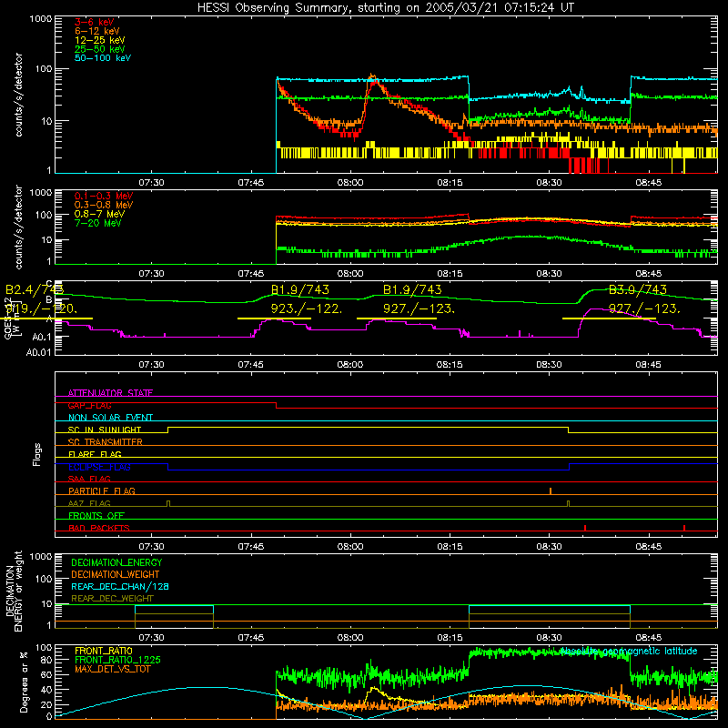
Task: Click the NON_SOLAR_EVENT flag label
Action: point(110,418)
